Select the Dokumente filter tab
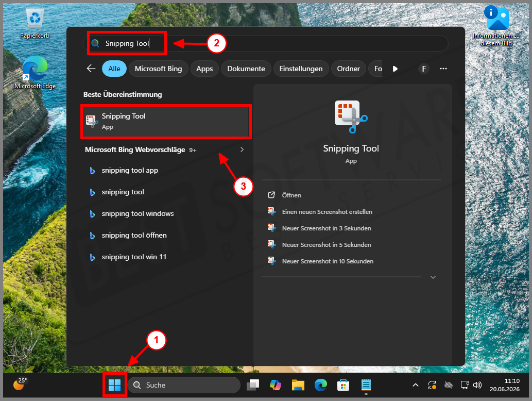The width and height of the screenshot is (532, 401). tap(246, 69)
